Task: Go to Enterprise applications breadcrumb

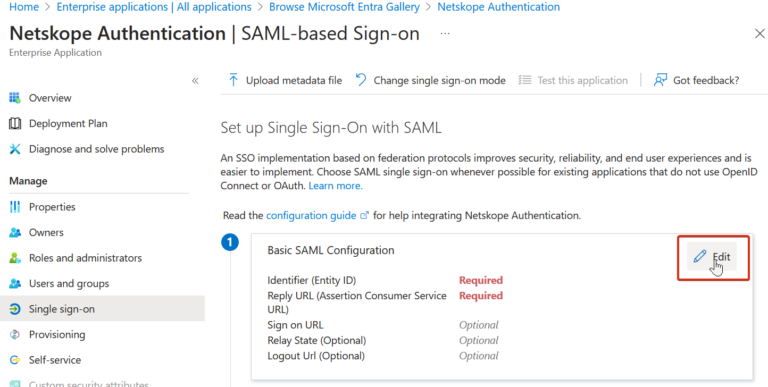Action: tap(154, 7)
